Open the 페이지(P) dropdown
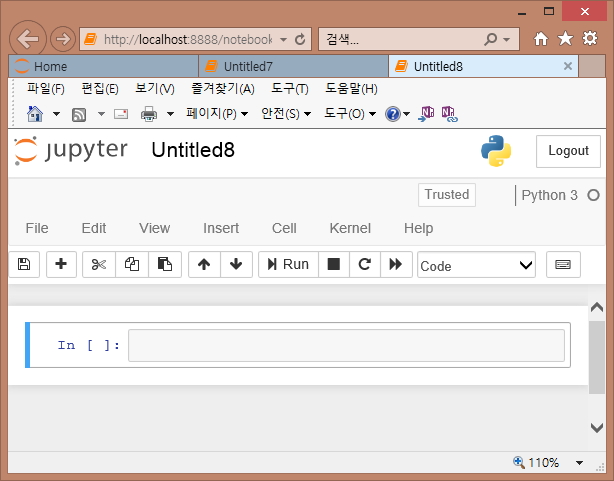This screenshot has height=481, width=614. (x=217, y=114)
